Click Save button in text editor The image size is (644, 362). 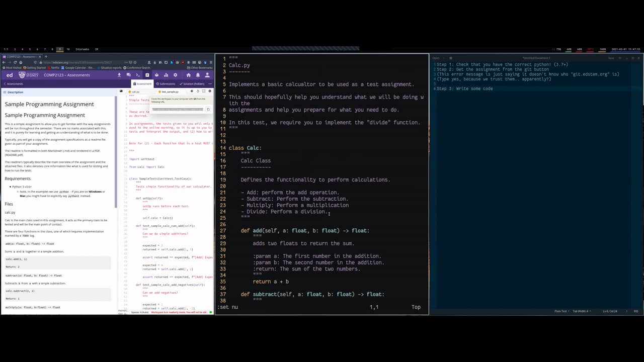(x=611, y=58)
